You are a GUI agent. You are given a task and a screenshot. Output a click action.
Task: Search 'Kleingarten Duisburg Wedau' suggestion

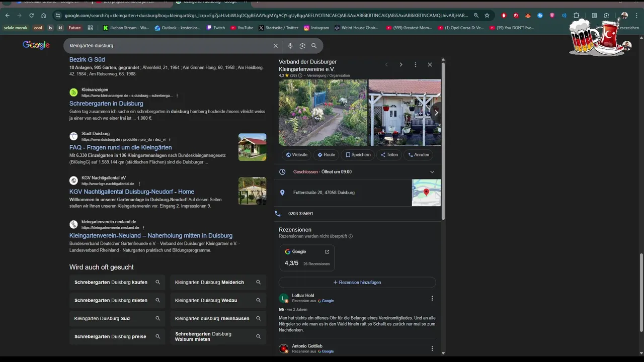point(218,301)
